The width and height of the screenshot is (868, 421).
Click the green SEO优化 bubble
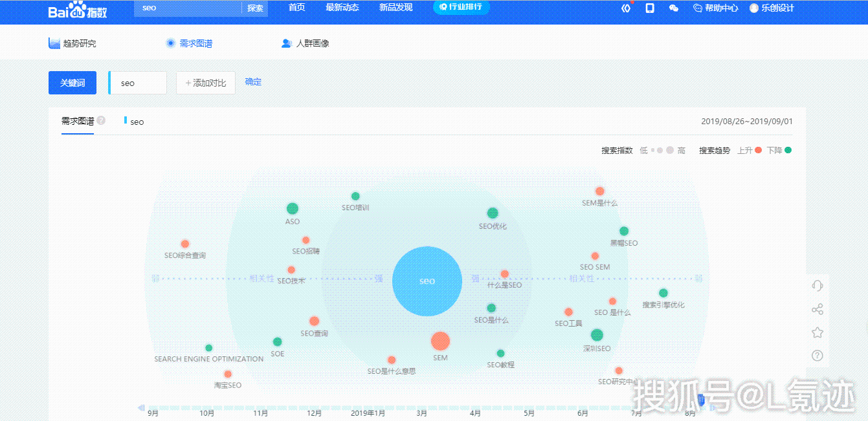pos(493,213)
